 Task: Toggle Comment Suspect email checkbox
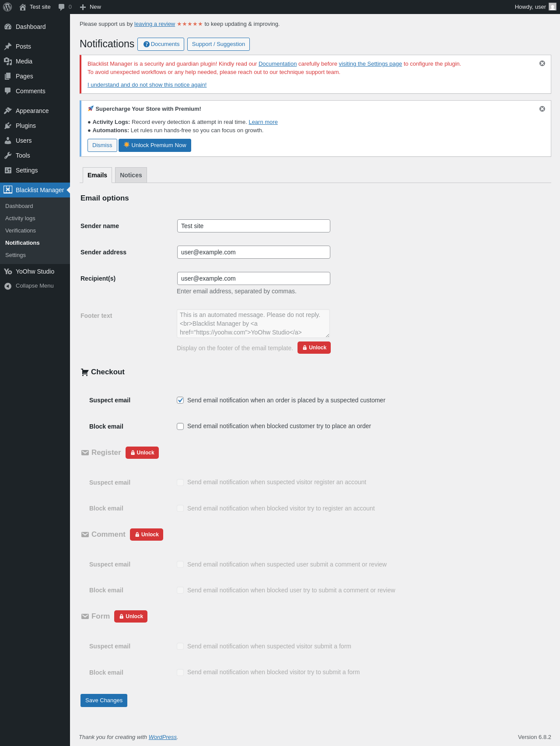180,564
